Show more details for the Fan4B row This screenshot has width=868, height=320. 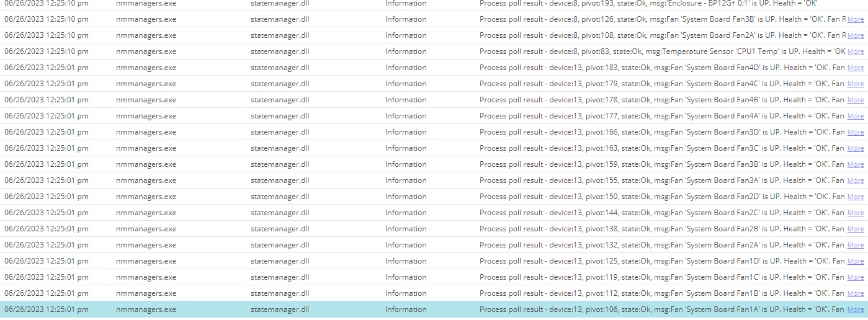point(856,100)
